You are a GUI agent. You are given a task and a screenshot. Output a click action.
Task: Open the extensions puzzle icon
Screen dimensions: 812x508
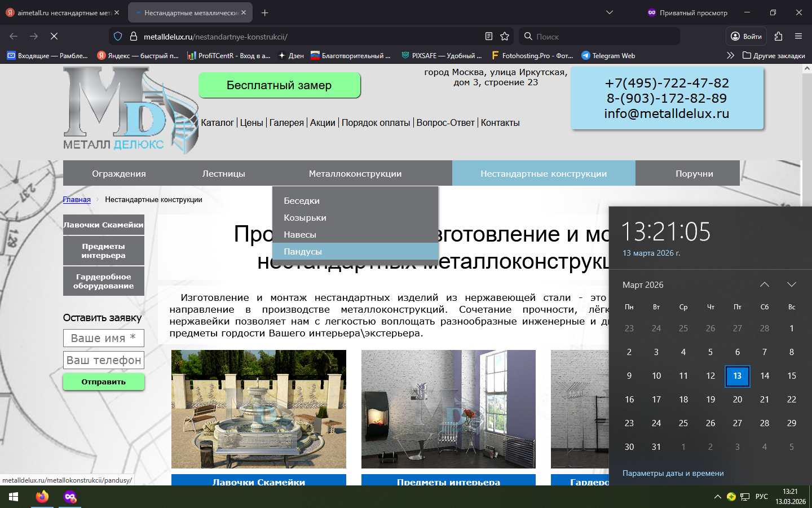779,36
